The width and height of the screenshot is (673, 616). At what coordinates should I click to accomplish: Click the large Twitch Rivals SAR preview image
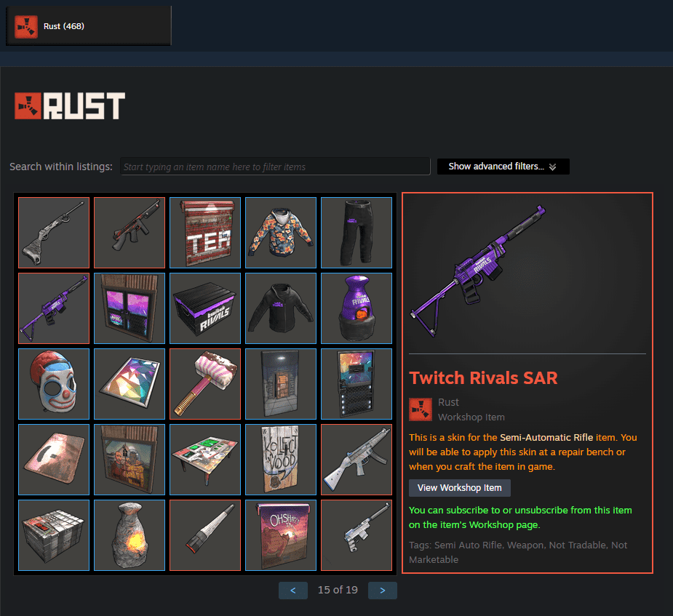coord(527,273)
